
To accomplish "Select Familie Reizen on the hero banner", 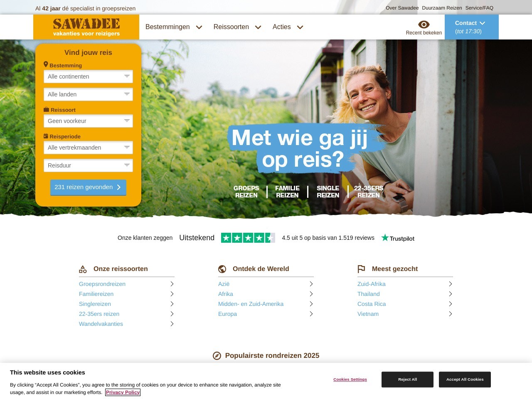I will (287, 192).
